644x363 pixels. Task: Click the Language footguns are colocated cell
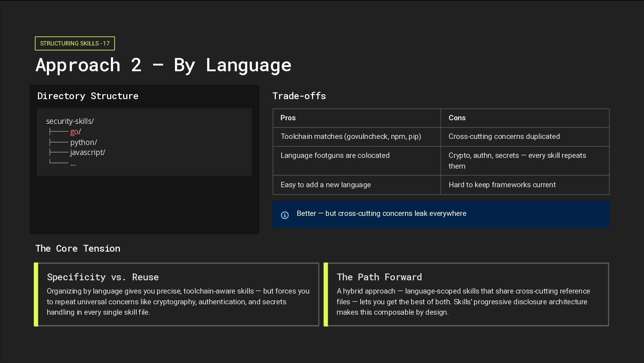coord(335,155)
